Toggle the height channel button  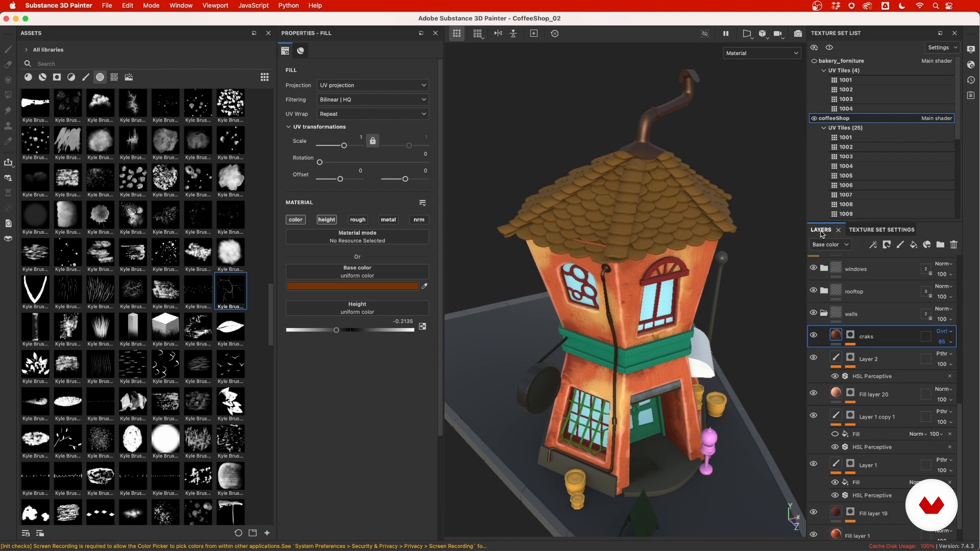(327, 220)
